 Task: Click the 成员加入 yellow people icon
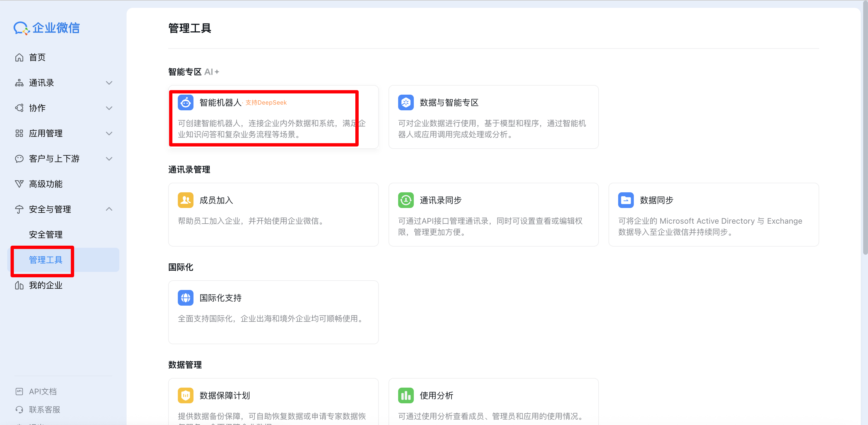185,200
